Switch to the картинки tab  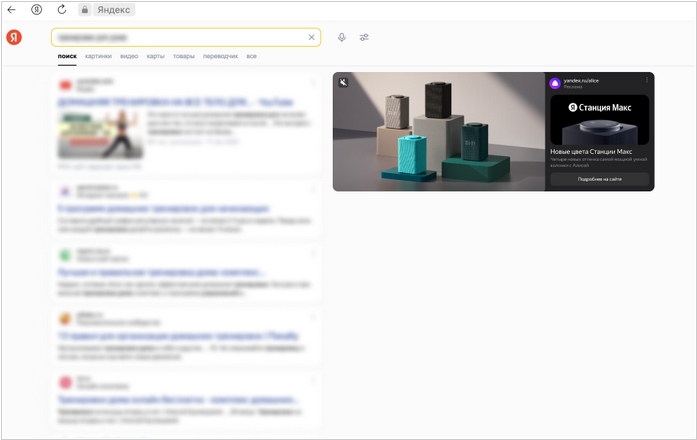click(x=98, y=56)
